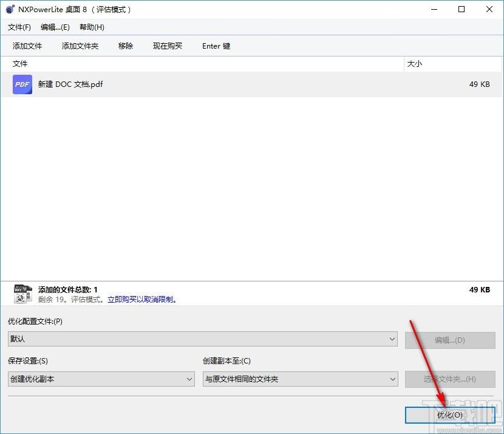Click the 优化(O) button
Image resolution: width=504 pixels, height=434 pixels.
click(x=450, y=415)
